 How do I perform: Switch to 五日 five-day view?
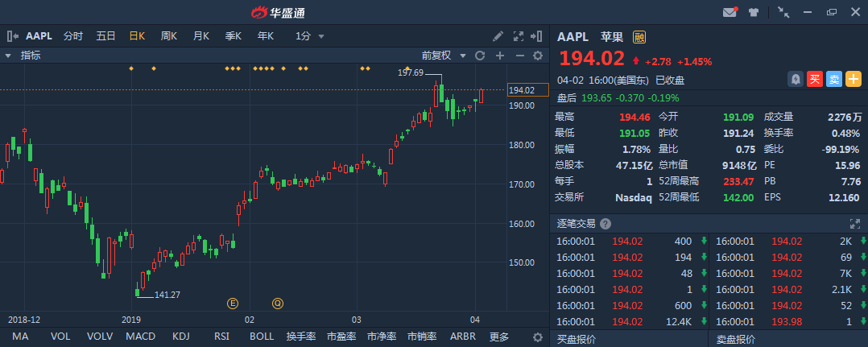point(105,36)
